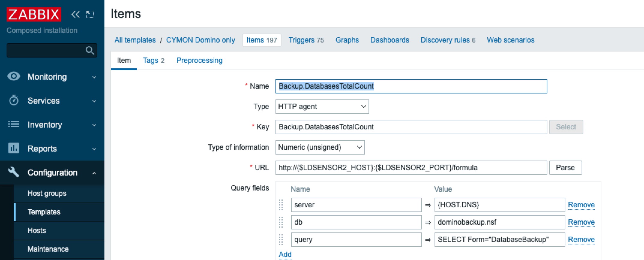Viewport: 644px width, 260px height.
Task: Click the hide sidebar icon
Action: pyautogui.click(x=90, y=14)
